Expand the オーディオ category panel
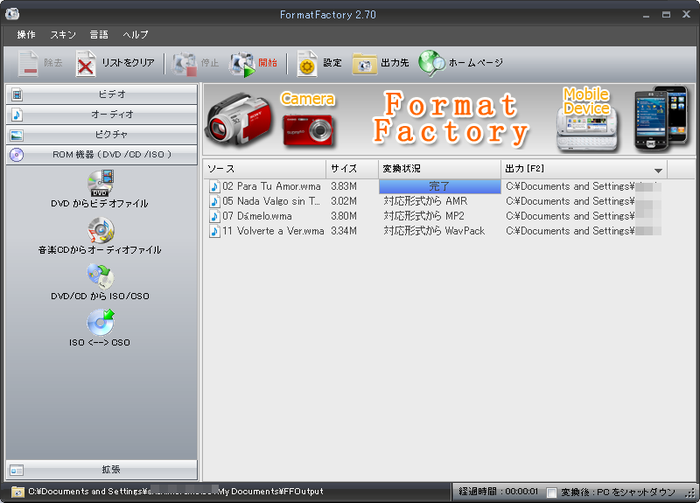700x503 pixels. pos(102,115)
